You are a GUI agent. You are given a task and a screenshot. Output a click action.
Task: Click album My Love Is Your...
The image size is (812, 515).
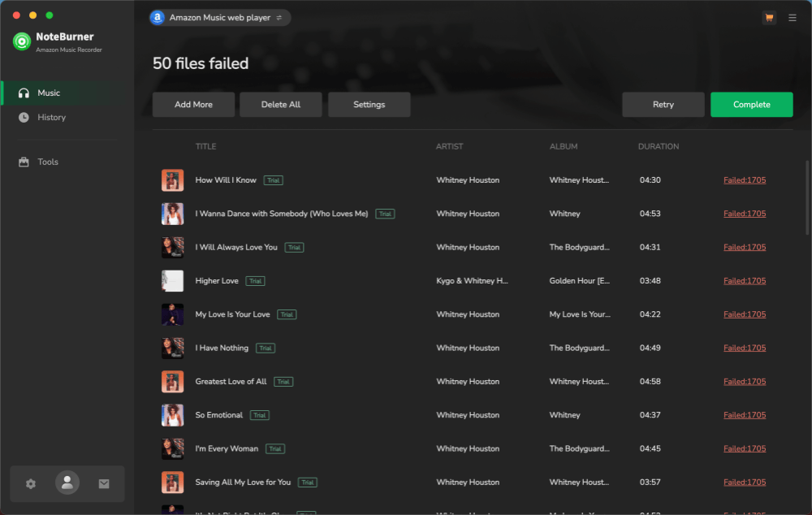[x=580, y=314]
